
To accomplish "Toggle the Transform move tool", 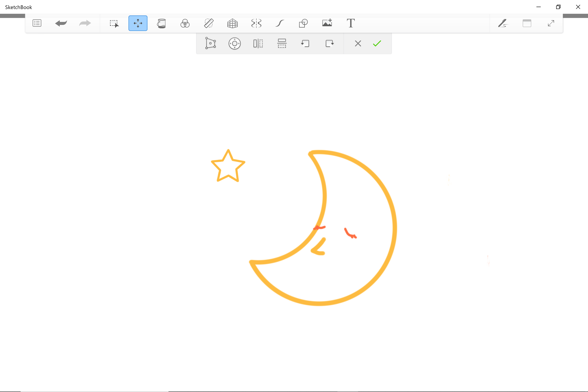I will [138, 23].
